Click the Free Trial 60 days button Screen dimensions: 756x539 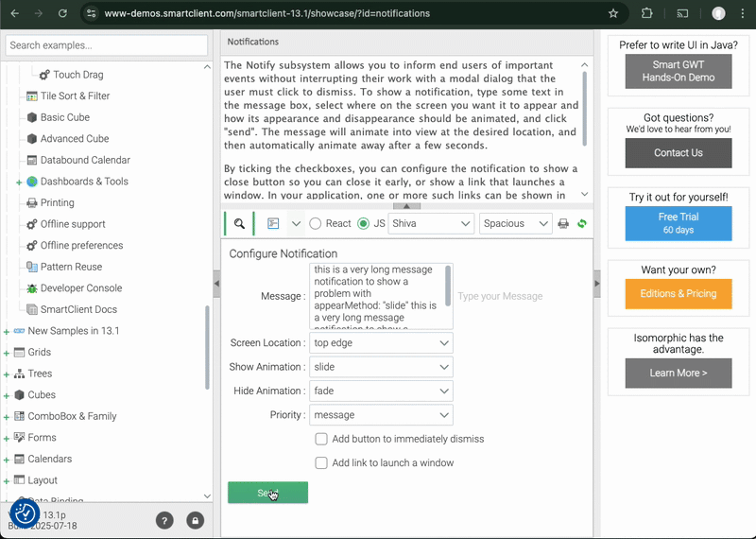pyautogui.click(x=679, y=224)
